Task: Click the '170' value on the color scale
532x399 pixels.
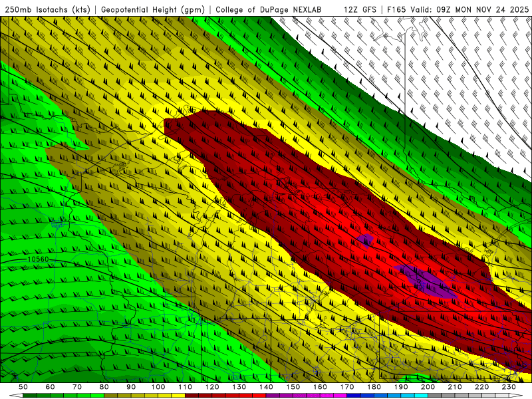Action: [347, 387]
